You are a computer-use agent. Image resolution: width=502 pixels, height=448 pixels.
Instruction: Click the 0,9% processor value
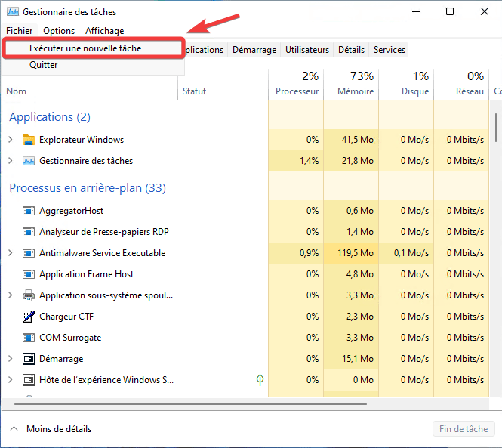(309, 253)
